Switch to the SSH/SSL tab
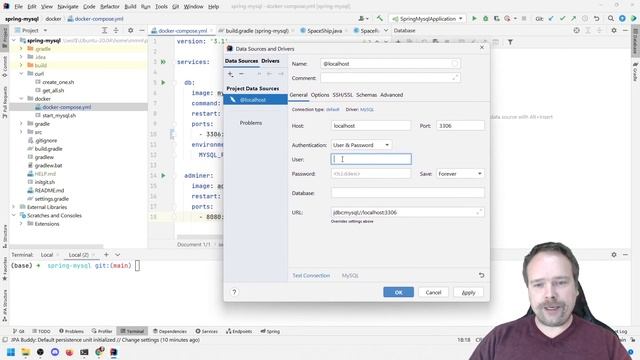This screenshot has height=360, width=640. pyautogui.click(x=342, y=95)
